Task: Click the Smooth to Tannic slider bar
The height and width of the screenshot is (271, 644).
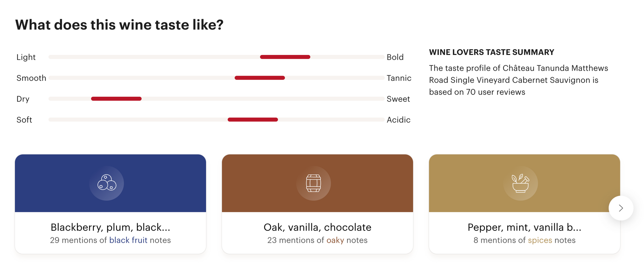Action: pyautogui.click(x=216, y=78)
